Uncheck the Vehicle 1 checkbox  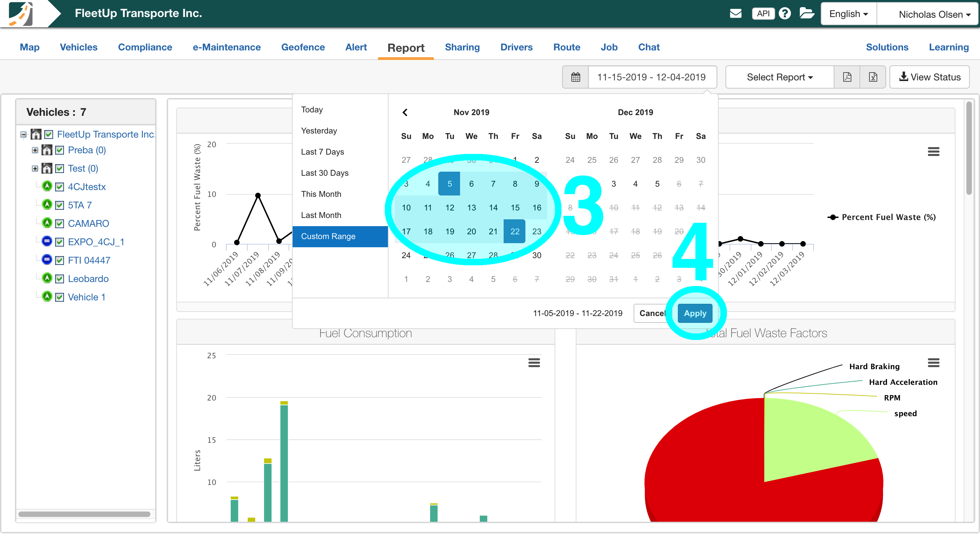tap(59, 297)
